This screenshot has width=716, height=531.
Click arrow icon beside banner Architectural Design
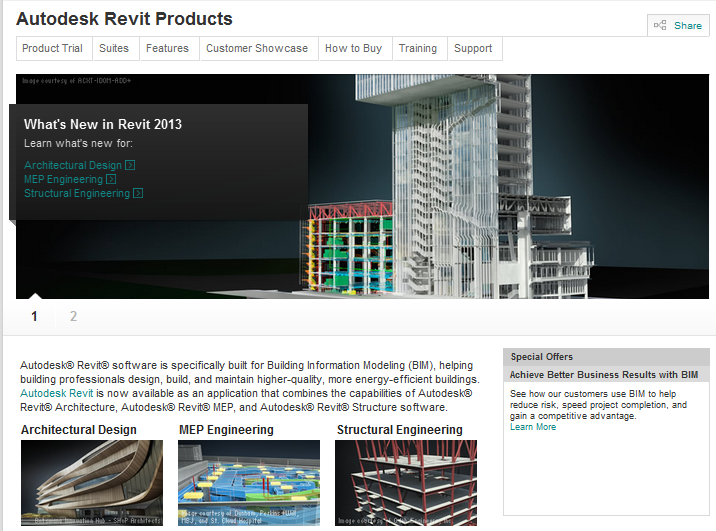tap(130, 165)
